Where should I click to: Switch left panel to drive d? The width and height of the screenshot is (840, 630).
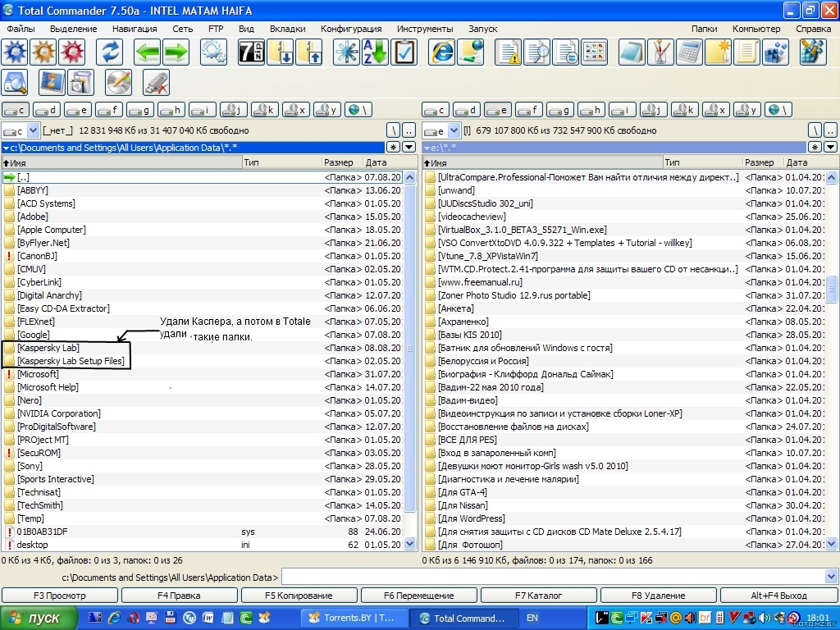tap(47, 110)
